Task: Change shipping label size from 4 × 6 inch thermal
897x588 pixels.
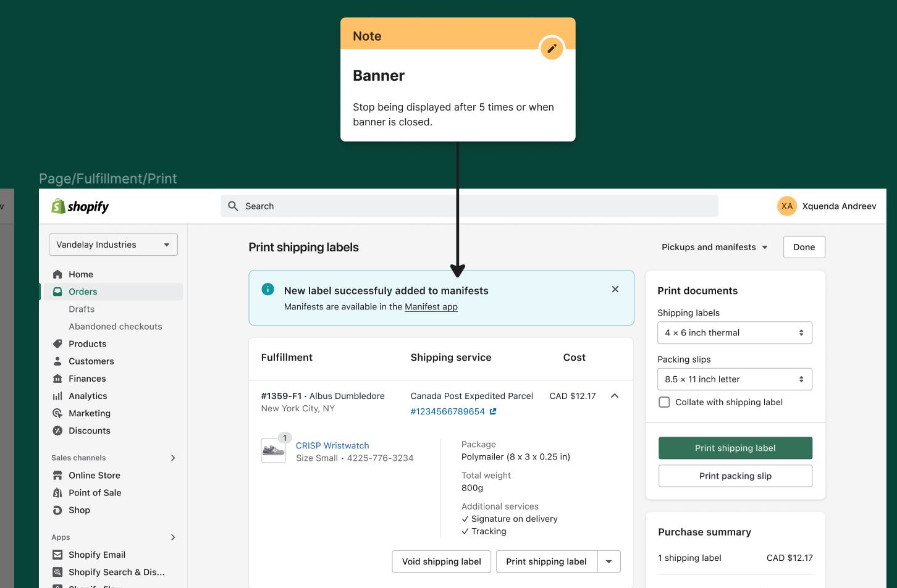Action: coord(735,332)
